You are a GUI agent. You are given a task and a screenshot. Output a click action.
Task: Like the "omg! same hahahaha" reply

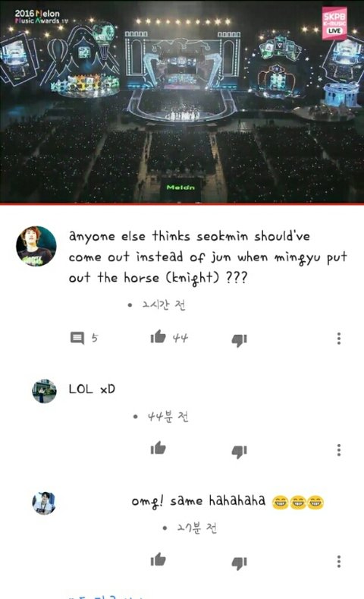pos(158,560)
